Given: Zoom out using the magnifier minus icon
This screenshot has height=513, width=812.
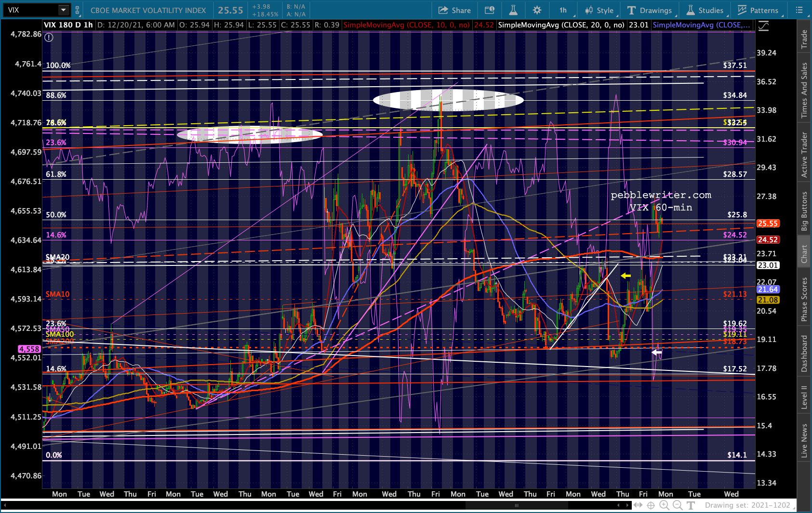Looking at the screenshot, I should point(678,505).
